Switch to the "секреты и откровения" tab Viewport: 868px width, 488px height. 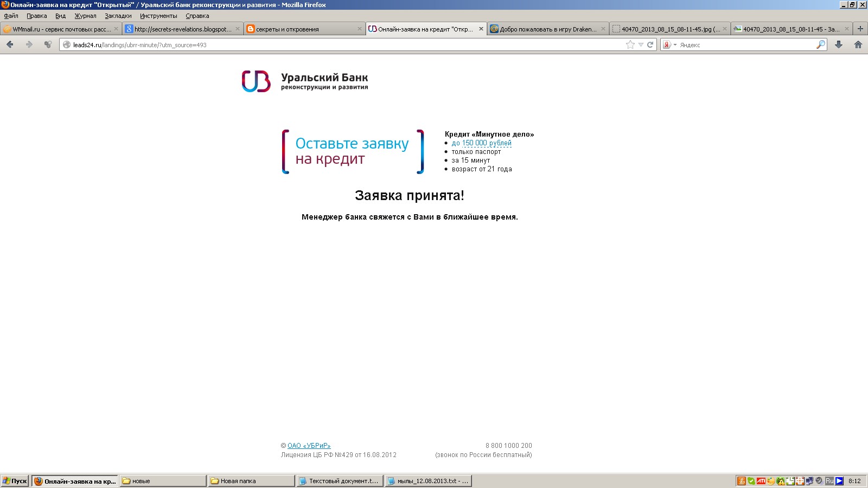tap(304, 29)
